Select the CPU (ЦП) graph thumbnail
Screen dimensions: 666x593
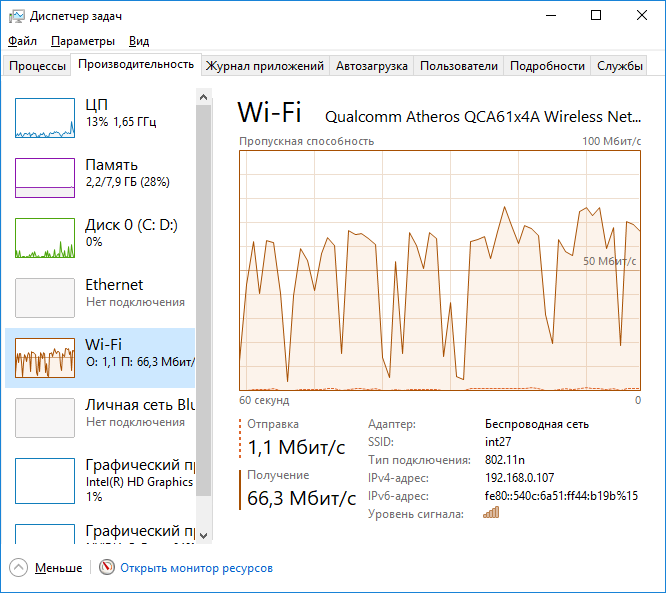[44, 118]
